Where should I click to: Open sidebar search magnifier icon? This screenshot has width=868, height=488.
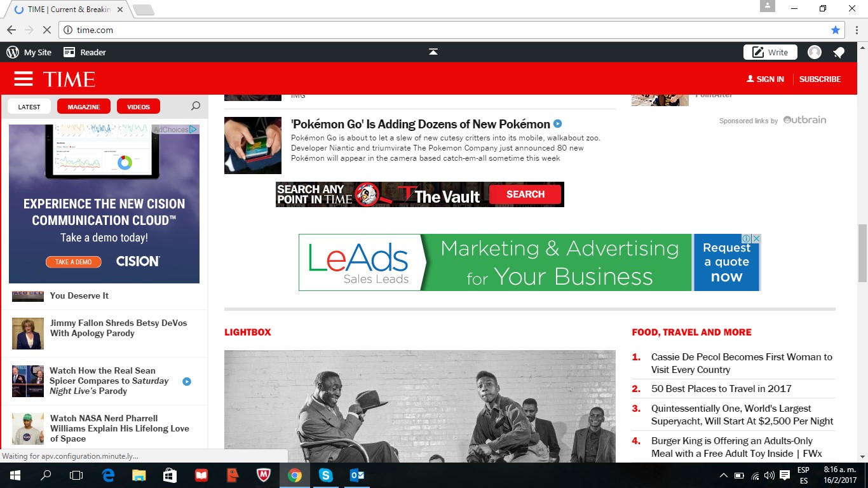196,106
